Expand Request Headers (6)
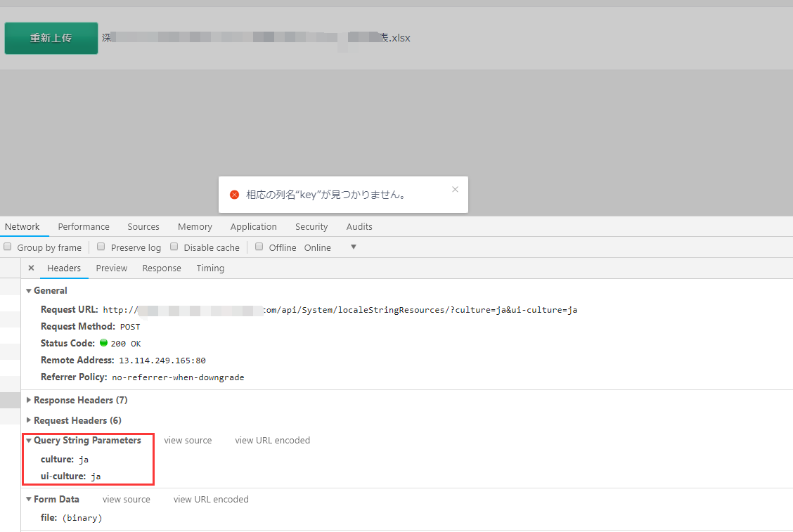 coord(28,420)
